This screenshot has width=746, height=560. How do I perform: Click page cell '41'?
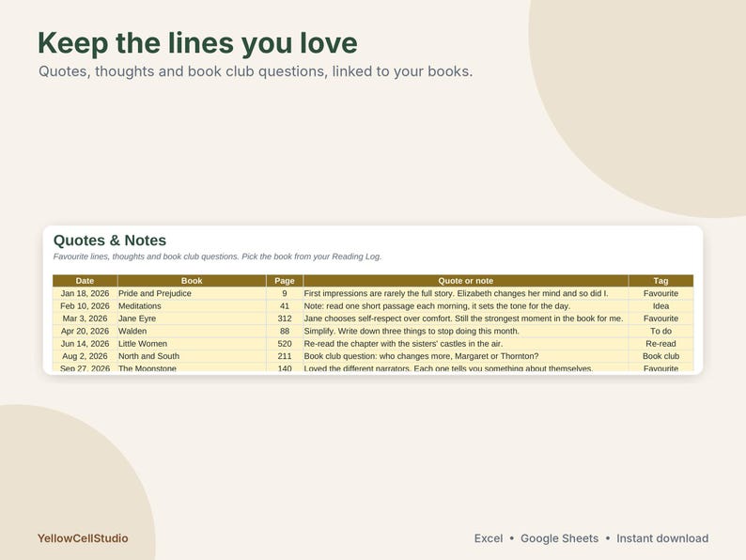coord(285,306)
